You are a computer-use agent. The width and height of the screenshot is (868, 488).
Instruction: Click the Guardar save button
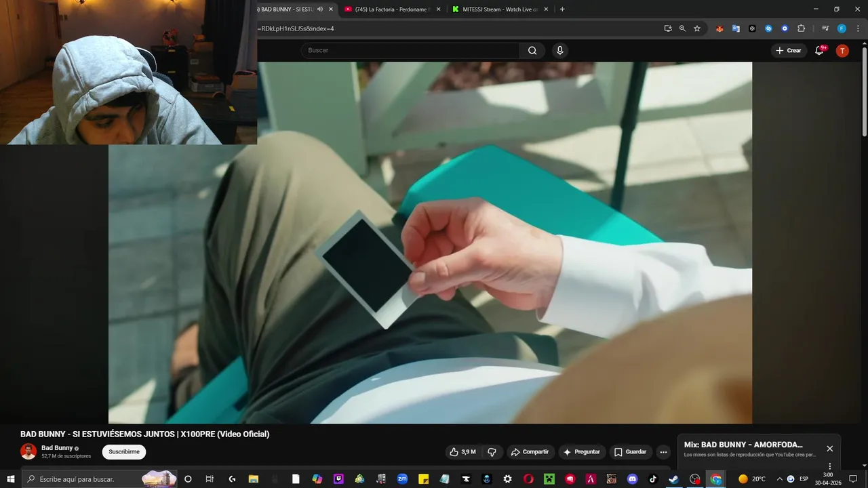click(x=630, y=452)
